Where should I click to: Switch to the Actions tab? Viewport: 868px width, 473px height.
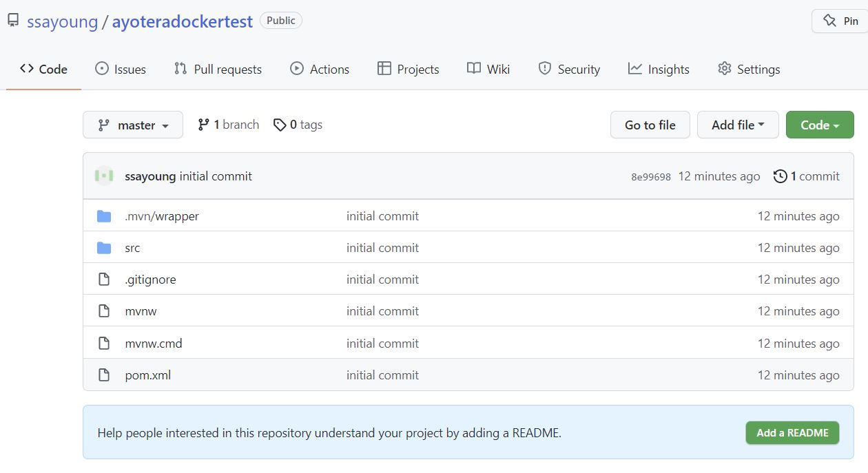[320, 69]
